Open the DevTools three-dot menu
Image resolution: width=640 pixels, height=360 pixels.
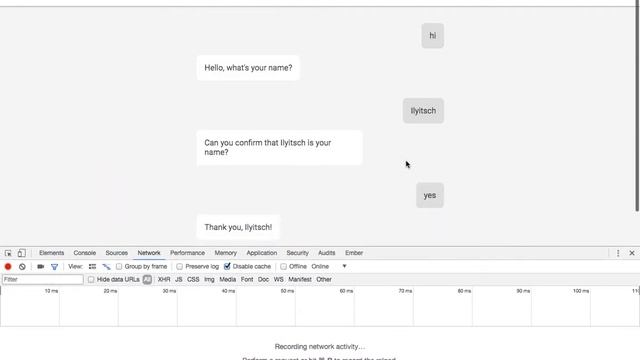pos(618,253)
